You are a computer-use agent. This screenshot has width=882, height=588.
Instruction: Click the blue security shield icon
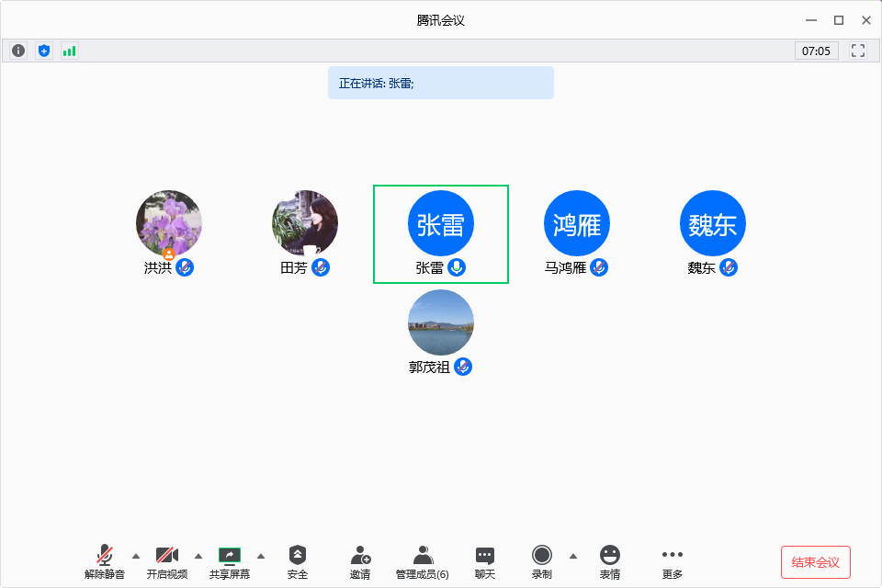pos(44,51)
